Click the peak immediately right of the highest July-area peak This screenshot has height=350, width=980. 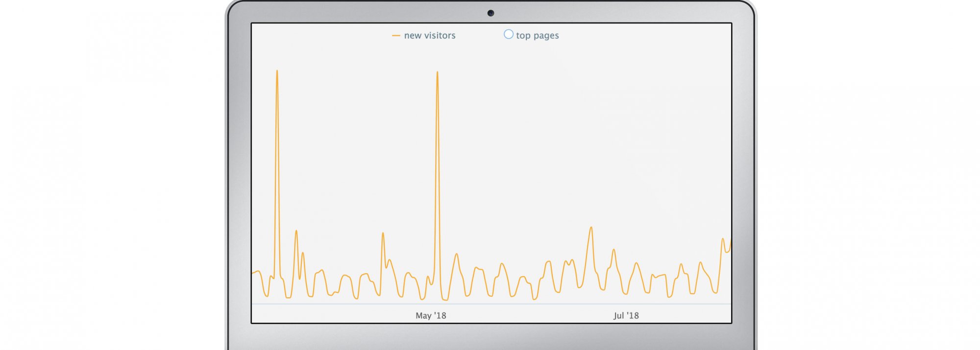[x=613, y=250]
